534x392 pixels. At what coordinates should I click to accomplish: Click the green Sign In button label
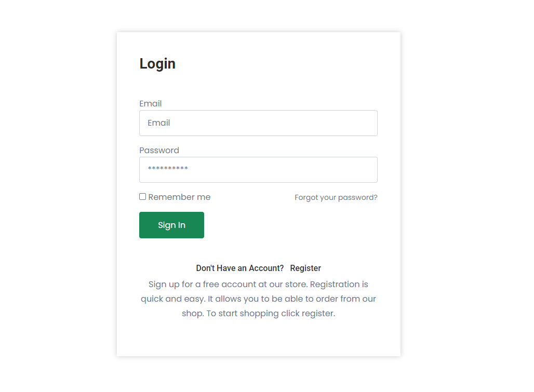tap(171, 225)
